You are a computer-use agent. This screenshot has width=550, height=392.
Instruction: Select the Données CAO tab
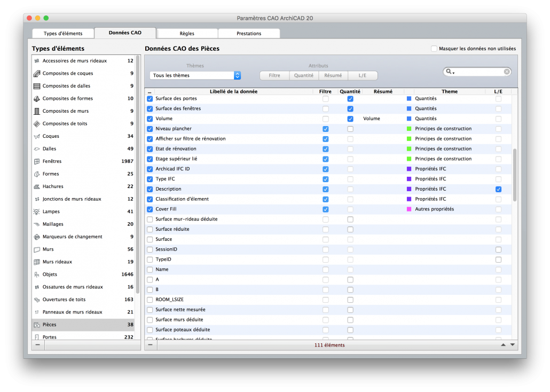coord(125,33)
